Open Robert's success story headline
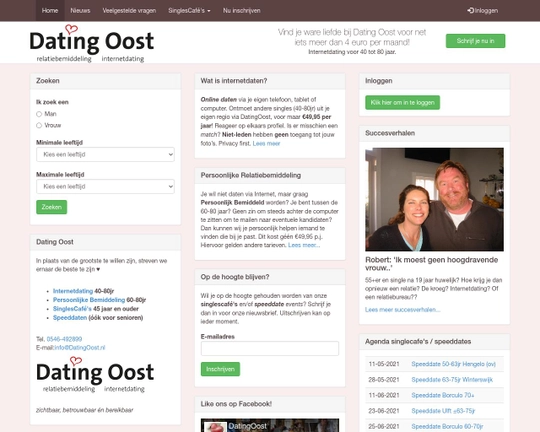This screenshot has width=540, height=432. [432, 264]
